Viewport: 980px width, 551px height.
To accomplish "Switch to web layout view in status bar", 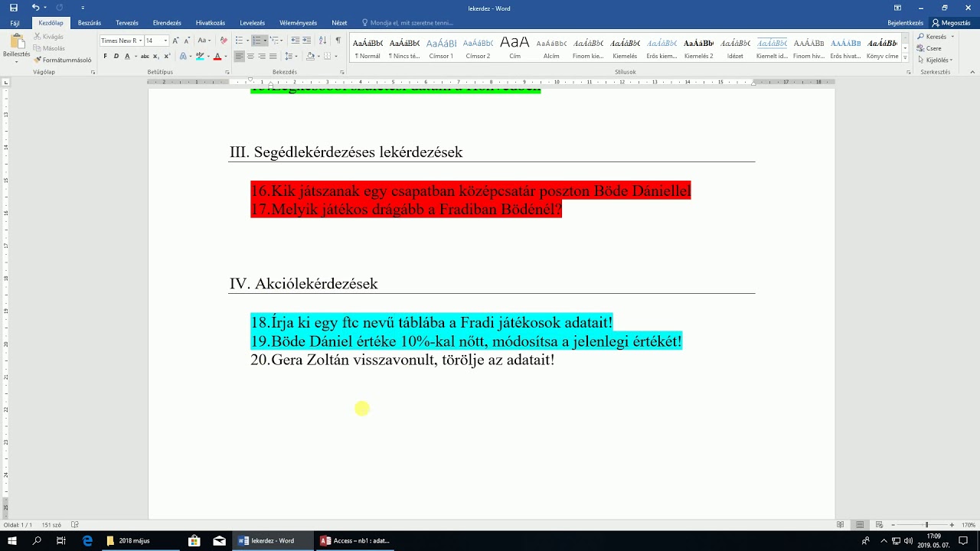I will click(879, 525).
